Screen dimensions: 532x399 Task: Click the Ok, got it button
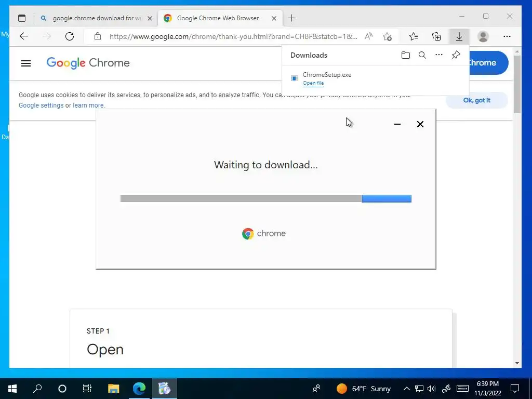pyautogui.click(x=477, y=100)
